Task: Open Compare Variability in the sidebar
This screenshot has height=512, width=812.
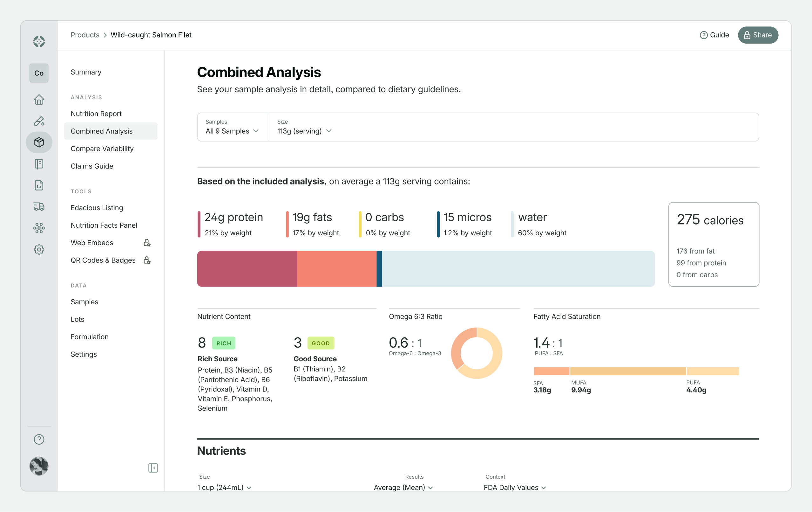Action: (x=102, y=149)
